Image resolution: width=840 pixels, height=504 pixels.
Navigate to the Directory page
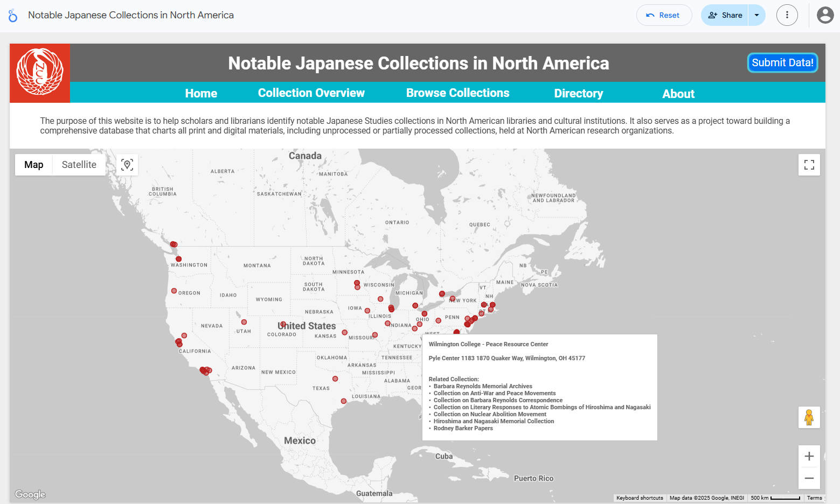click(x=578, y=94)
